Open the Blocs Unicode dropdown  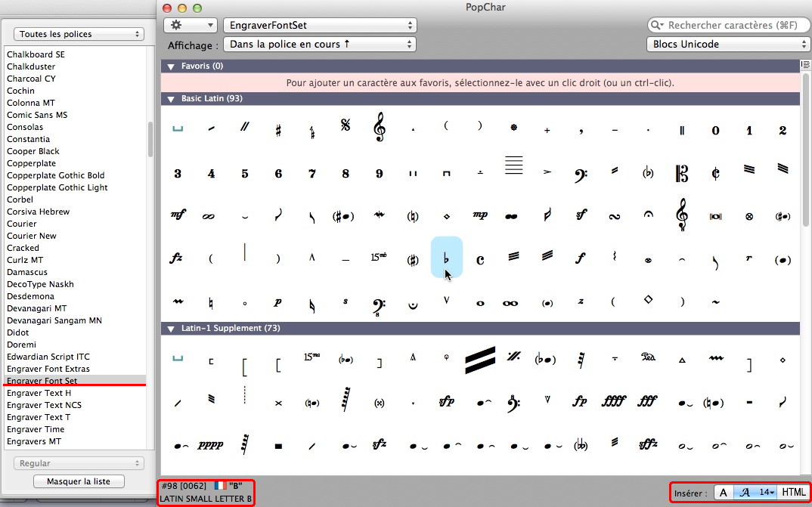[x=727, y=45]
